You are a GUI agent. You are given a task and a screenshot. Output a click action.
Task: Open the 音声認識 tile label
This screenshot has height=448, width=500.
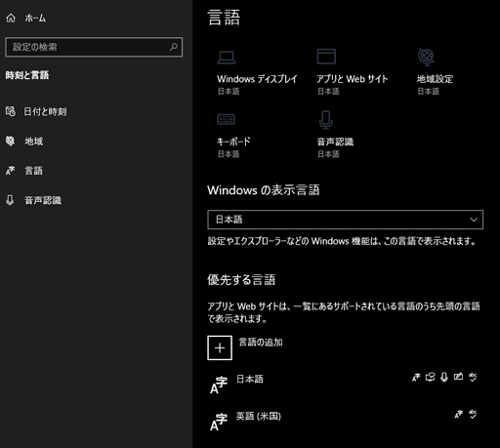pos(335,142)
